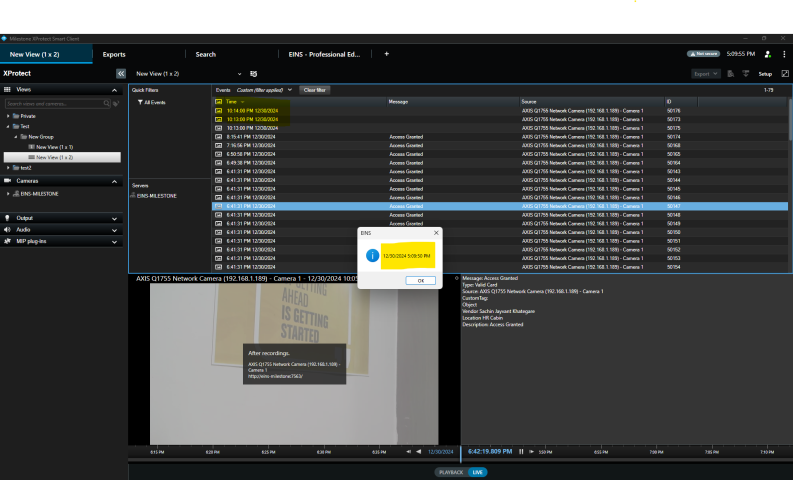
Task: Click the view options icon next to the view selector
Action: pyautogui.click(x=253, y=74)
